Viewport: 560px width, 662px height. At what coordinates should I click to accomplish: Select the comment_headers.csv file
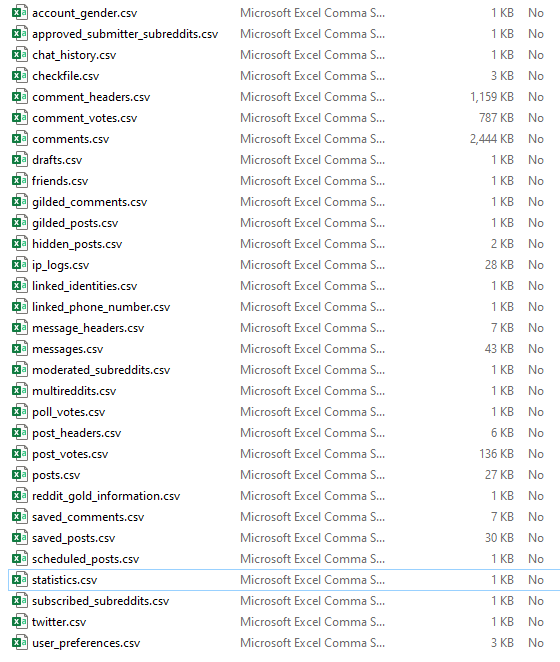point(91,97)
